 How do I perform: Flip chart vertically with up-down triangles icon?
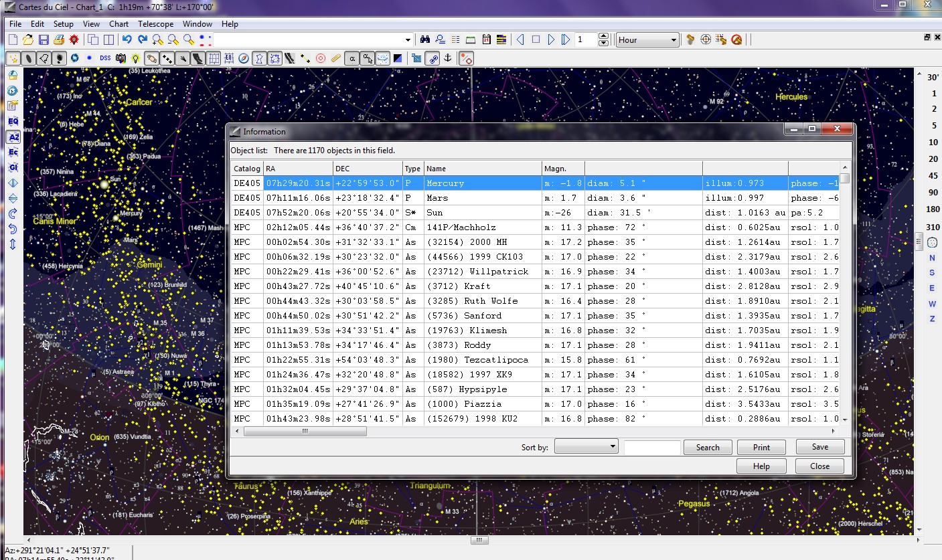pos(13,198)
